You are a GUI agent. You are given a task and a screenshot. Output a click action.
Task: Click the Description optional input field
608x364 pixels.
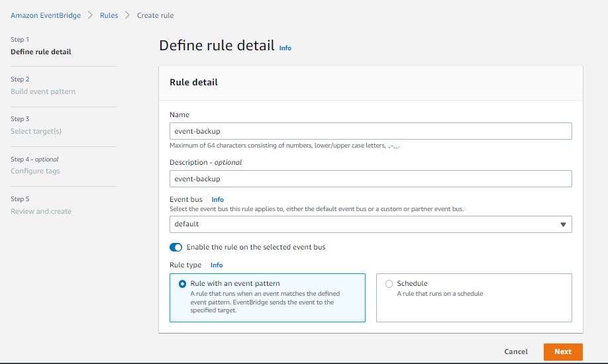click(x=370, y=179)
